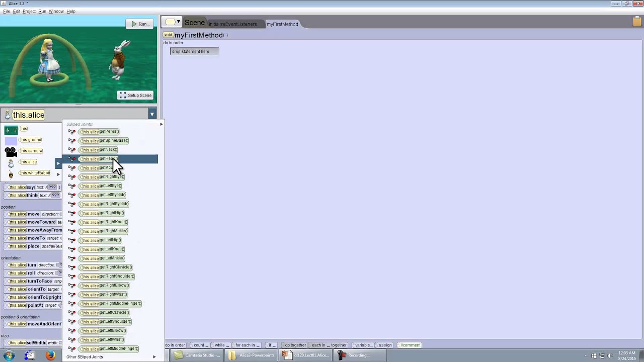Select this.ground in the object list
The image size is (644, 362).
[x=30, y=140]
